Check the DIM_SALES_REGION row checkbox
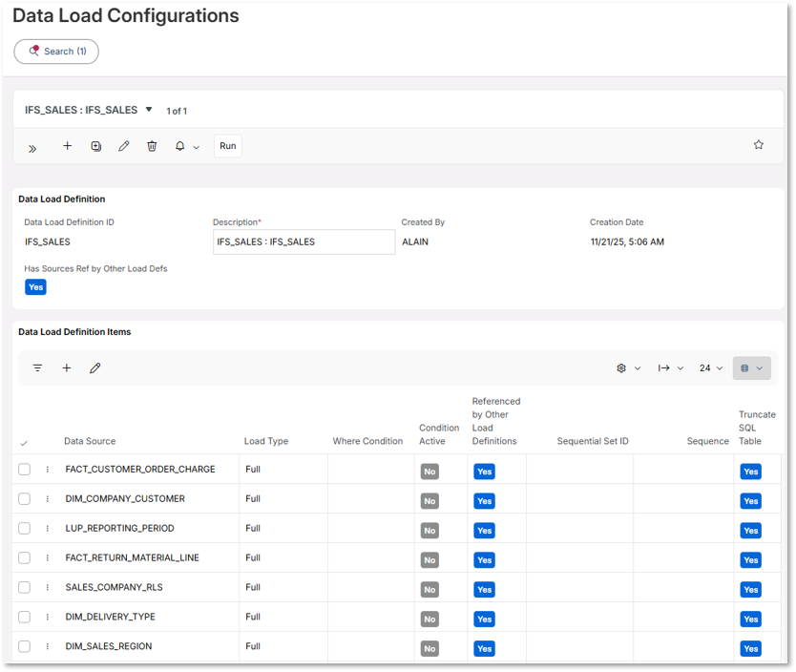This screenshot has width=796, height=672. coord(25,646)
